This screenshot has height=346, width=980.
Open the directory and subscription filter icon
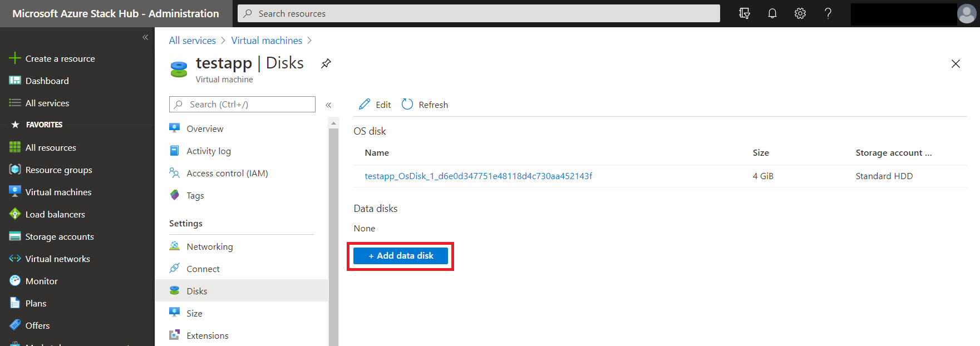745,13
